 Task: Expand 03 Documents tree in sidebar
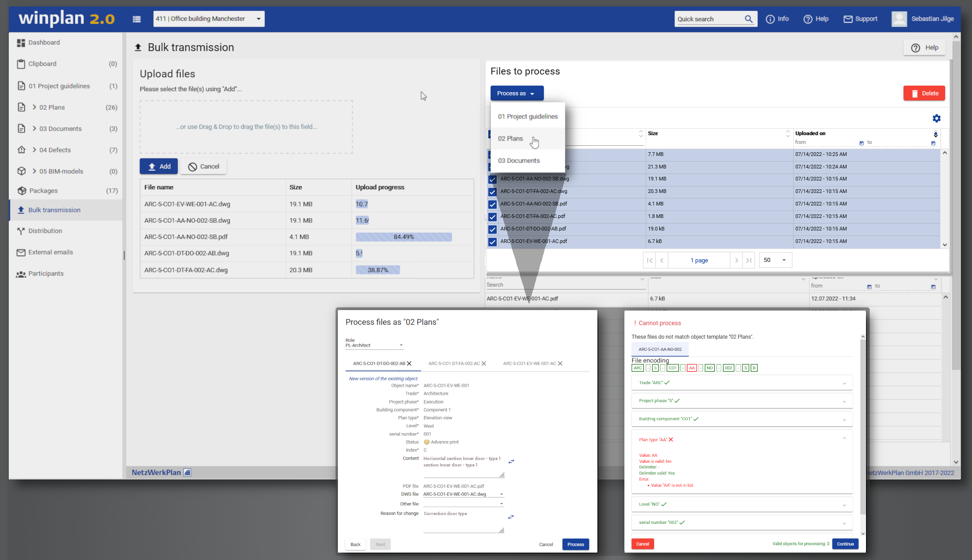pyautogui.click(x=34, y=128)
